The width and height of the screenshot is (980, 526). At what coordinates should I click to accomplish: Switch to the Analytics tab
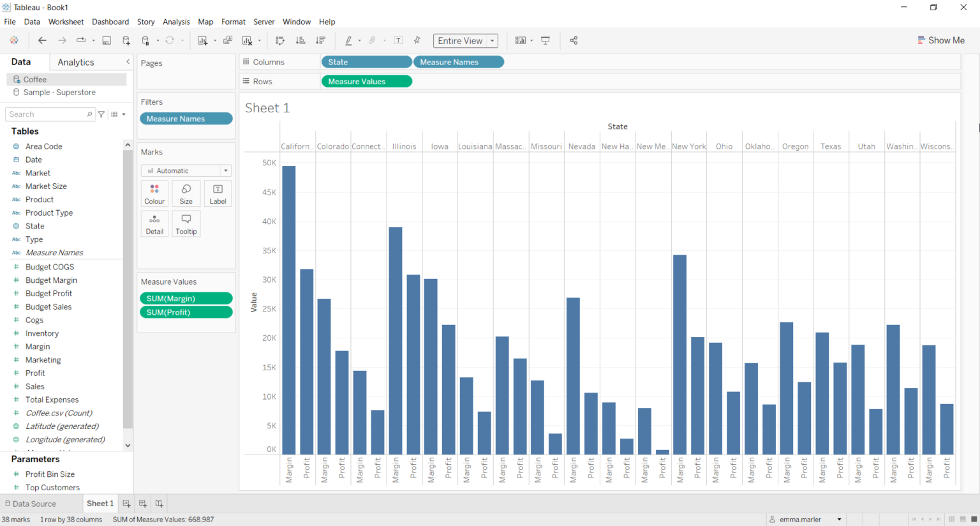[76, 62]
